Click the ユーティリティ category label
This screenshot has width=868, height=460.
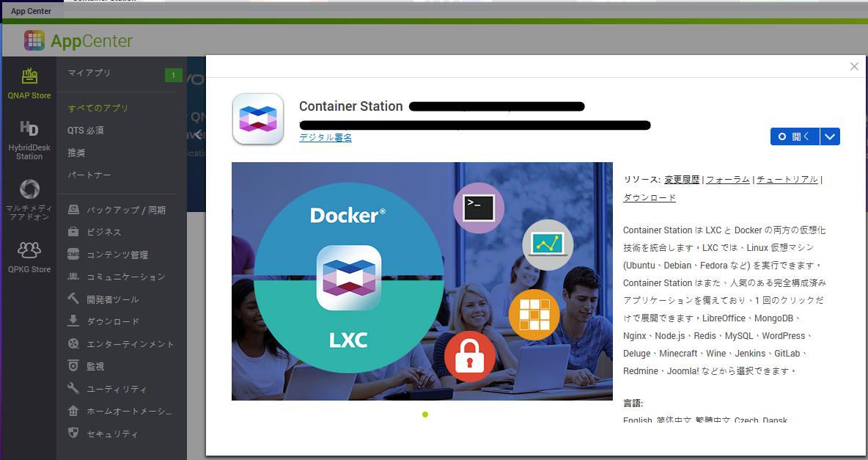tap(117, 389)
